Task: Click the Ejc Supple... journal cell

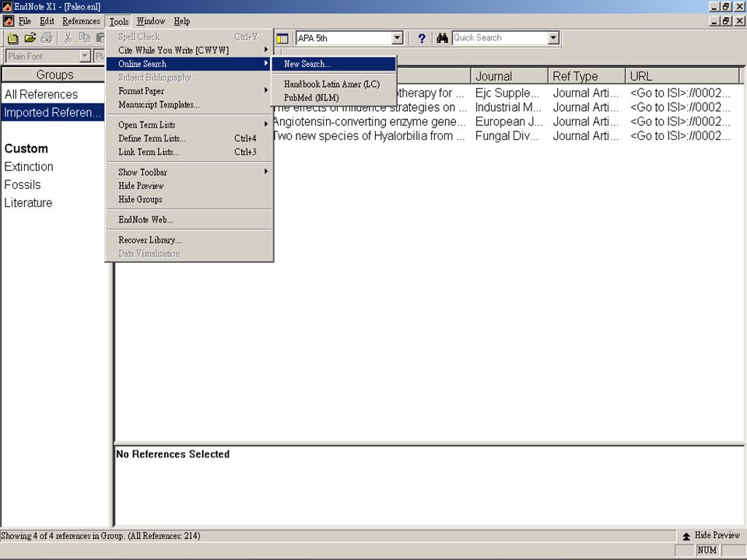Action: 507,93
